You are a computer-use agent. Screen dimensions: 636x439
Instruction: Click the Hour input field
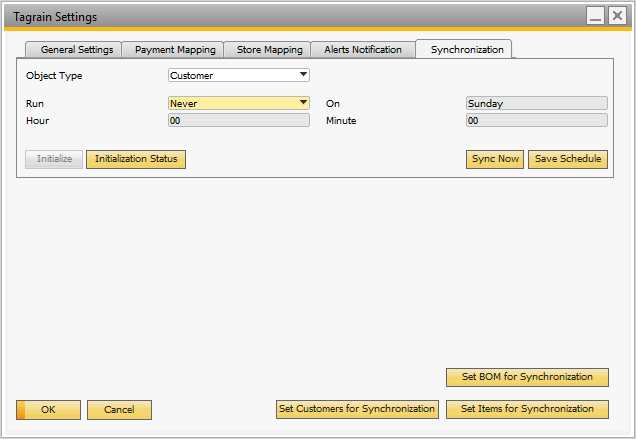tap(238, 121)
